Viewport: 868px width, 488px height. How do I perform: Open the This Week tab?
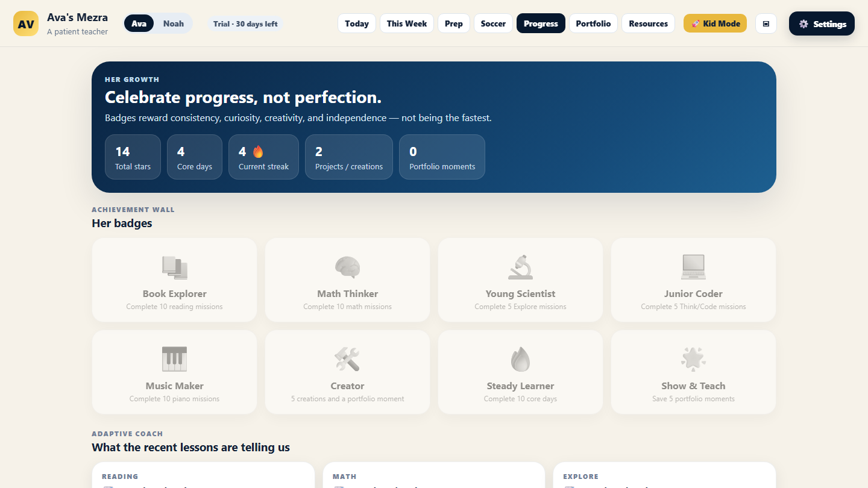407,23
